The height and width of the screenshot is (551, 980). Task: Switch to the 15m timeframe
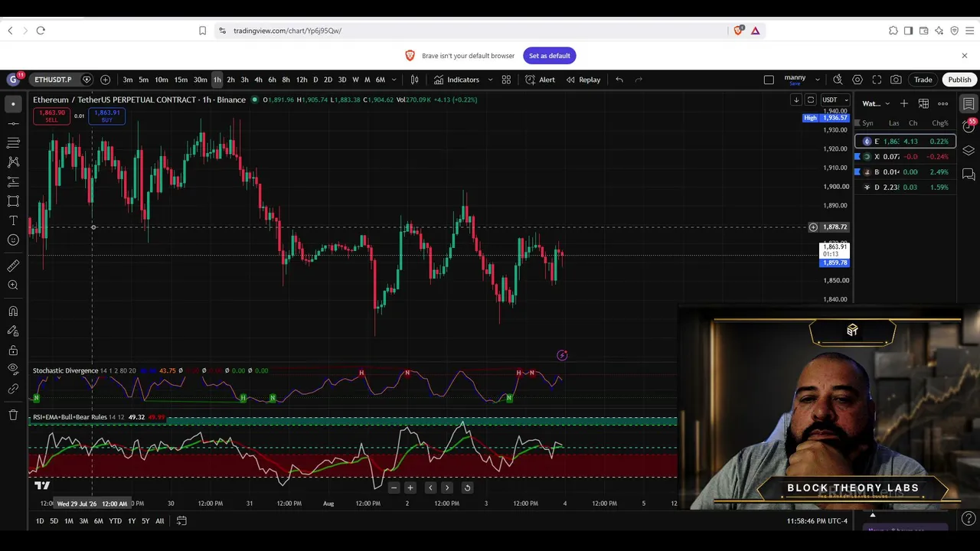(x=181, y=80)
